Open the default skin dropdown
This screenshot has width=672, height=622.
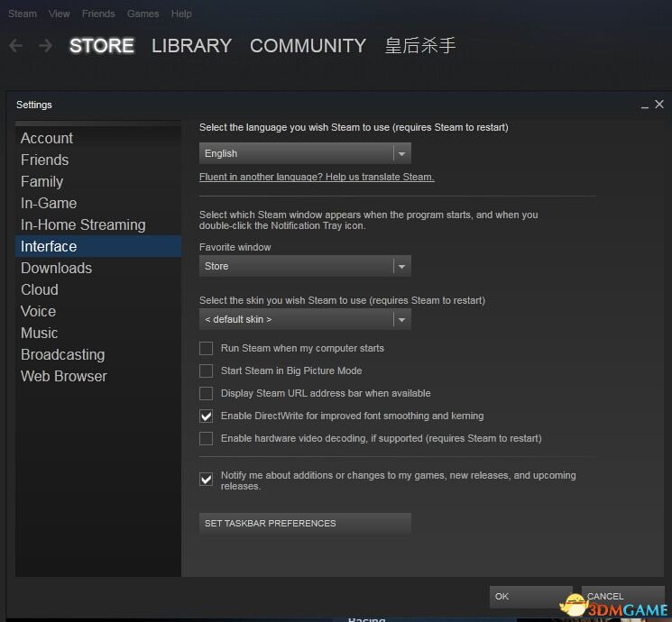pyautogui.click(x=305, y=319)
